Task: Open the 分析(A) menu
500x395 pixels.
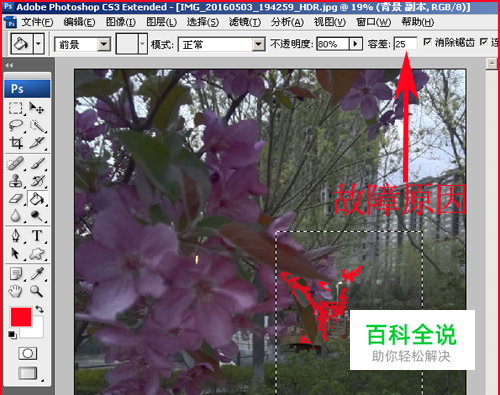Action: (287, 22)
